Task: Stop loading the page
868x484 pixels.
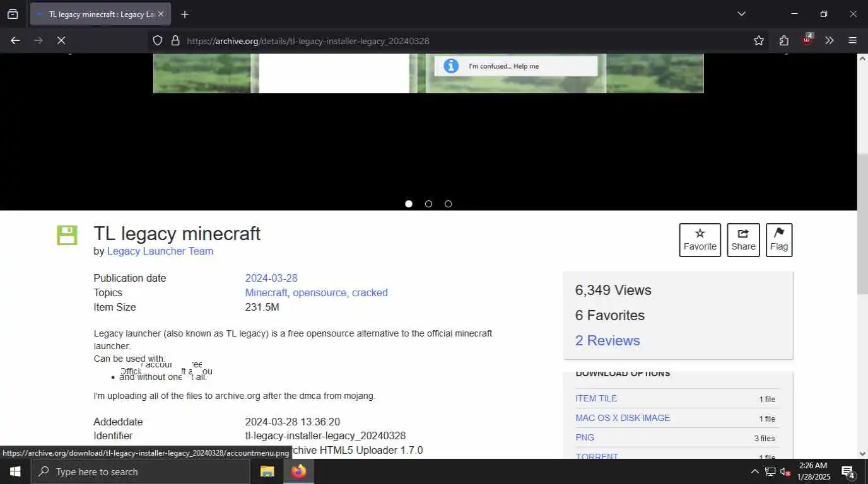Action: tap(61, 40)
